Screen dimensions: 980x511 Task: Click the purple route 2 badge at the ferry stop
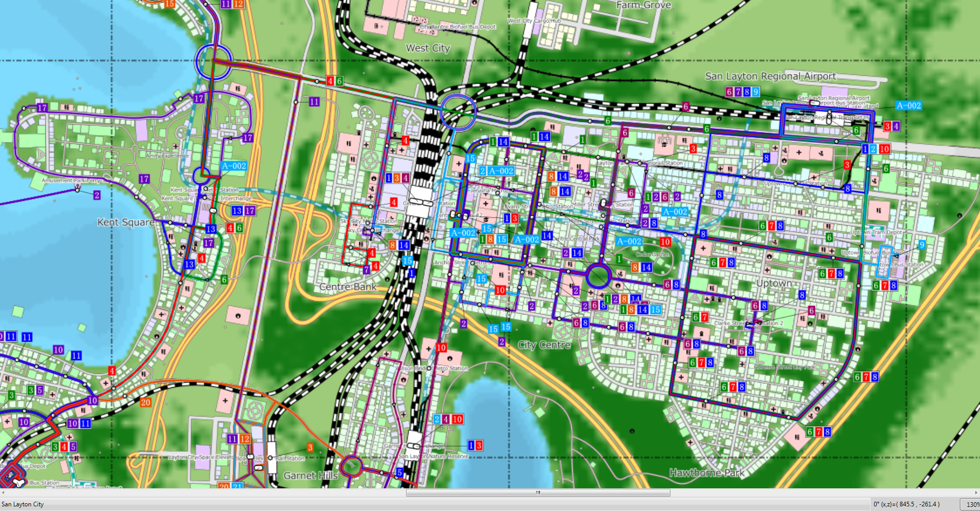[x=97, y=195]
